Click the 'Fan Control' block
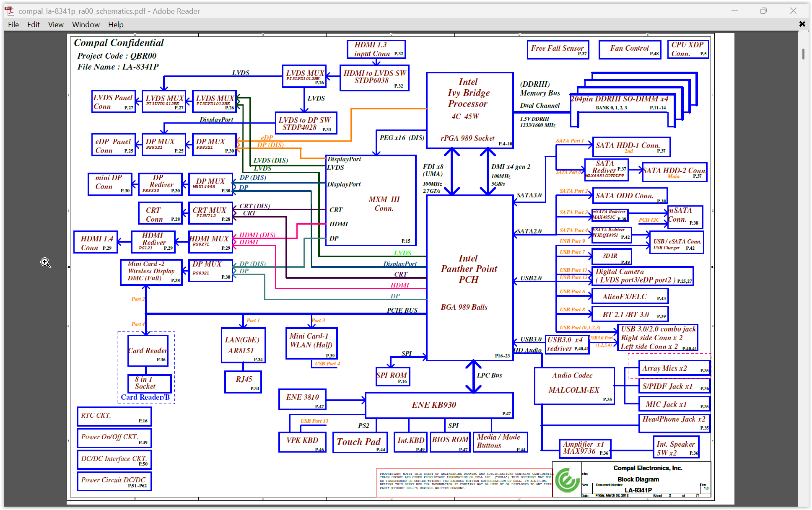812x510 pixels. pyautogui.click(x=630, y=49)
